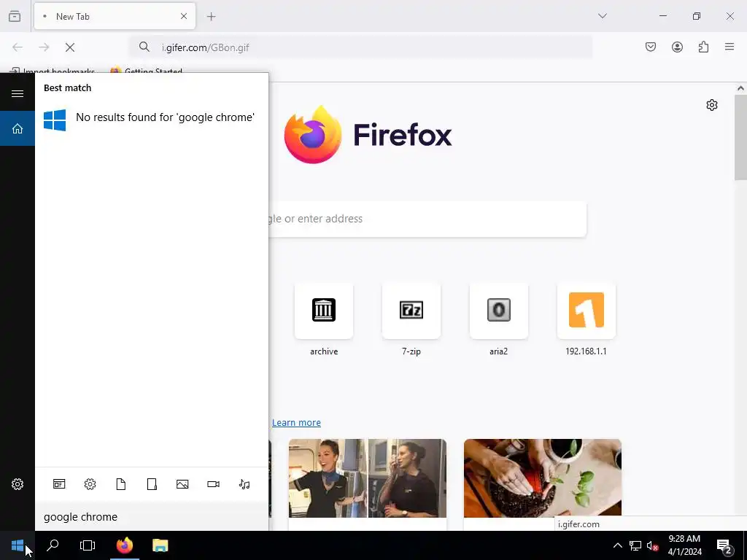Image resolution: width=747 pixels, height=560 pixels.
Task: Click the Firefox new tab search box
Action: [x=427, y=219]
